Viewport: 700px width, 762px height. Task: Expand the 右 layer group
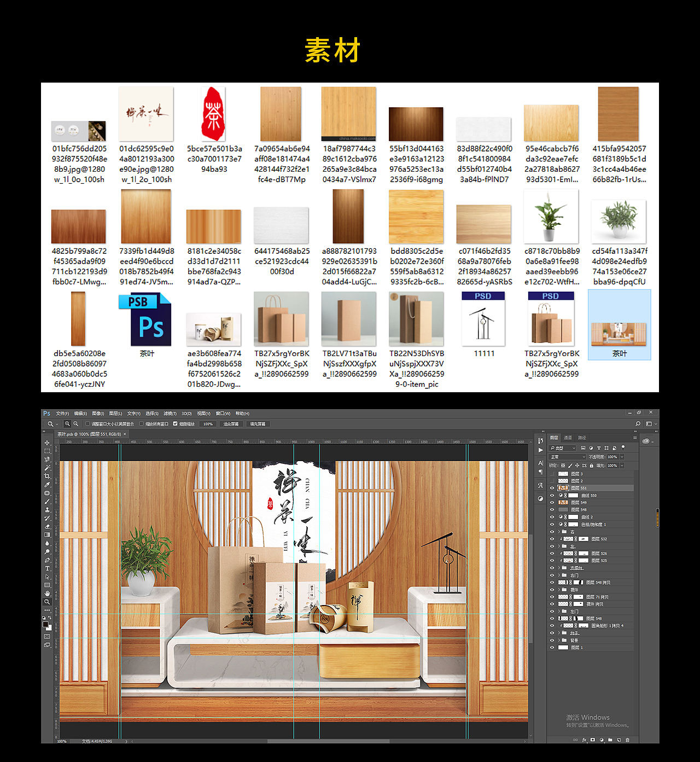pos(558,532)
